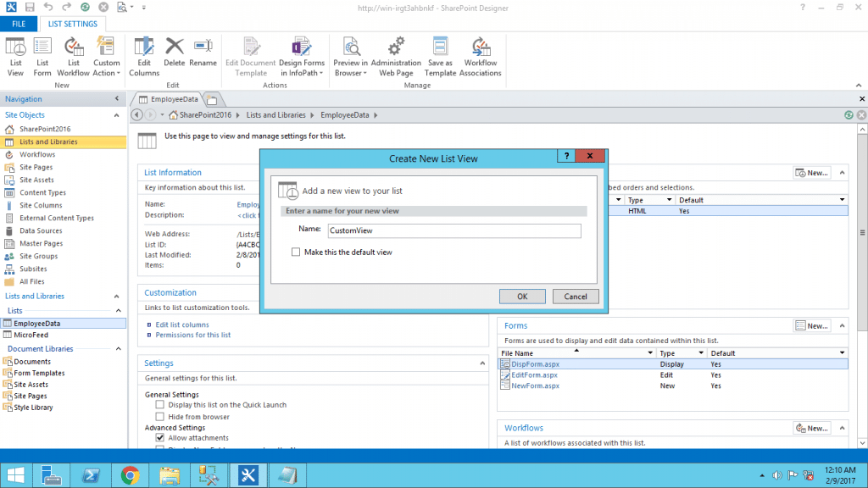The height and width of the screenshot is (488, 868).
Task: Collapse the Site Objects section
Action: tap(116, 115)
